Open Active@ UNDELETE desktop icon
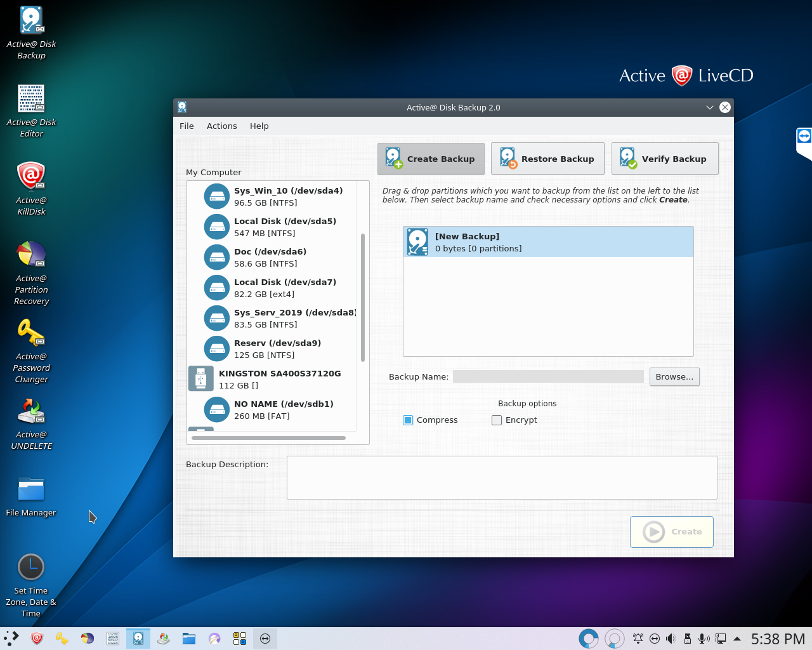The width and height of the screenshot is (812, 650). click(31, 411)
